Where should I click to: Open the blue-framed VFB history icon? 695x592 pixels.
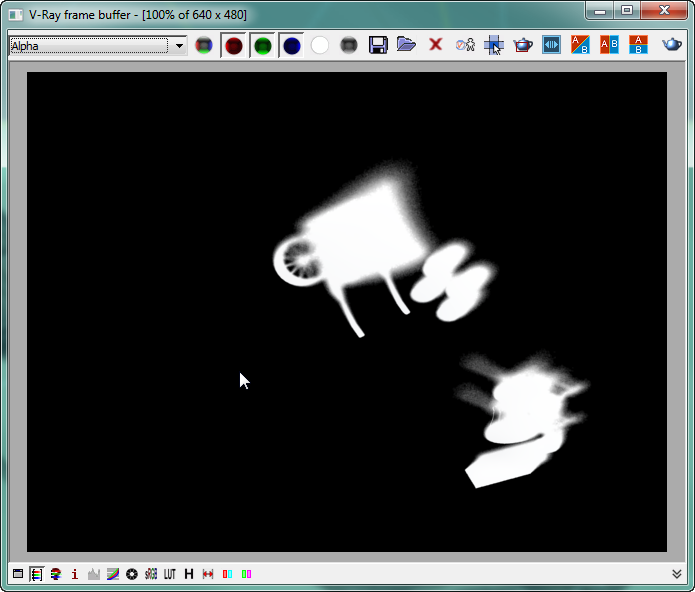(x=551, y=45)
